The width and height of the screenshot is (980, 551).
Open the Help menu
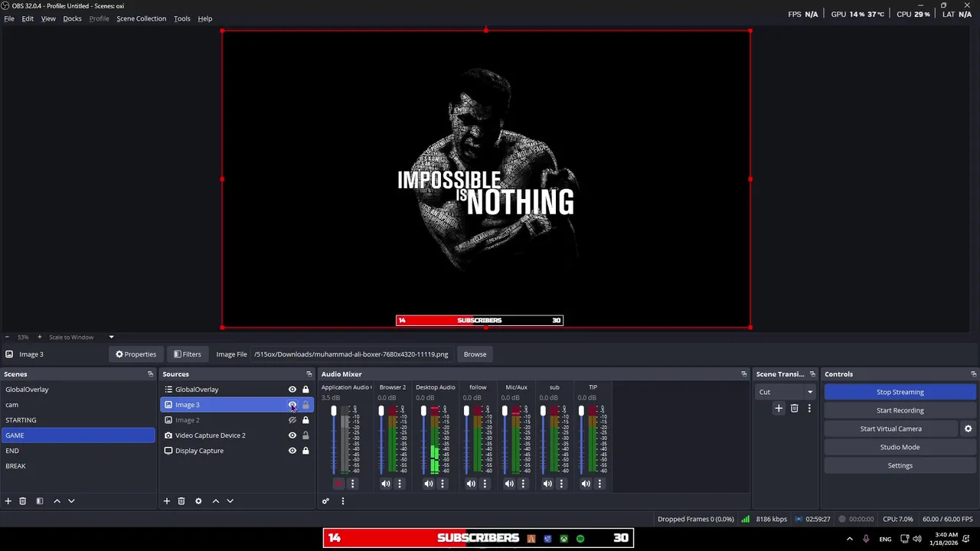click(205, 18)
